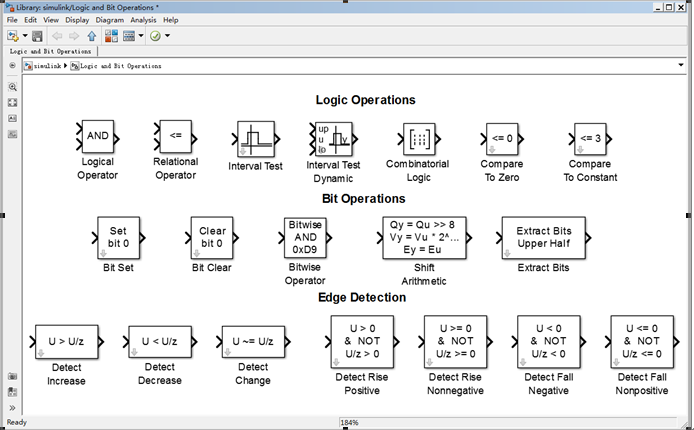
Task: Select the Bit Set block
Action: (x=119, y=238)
